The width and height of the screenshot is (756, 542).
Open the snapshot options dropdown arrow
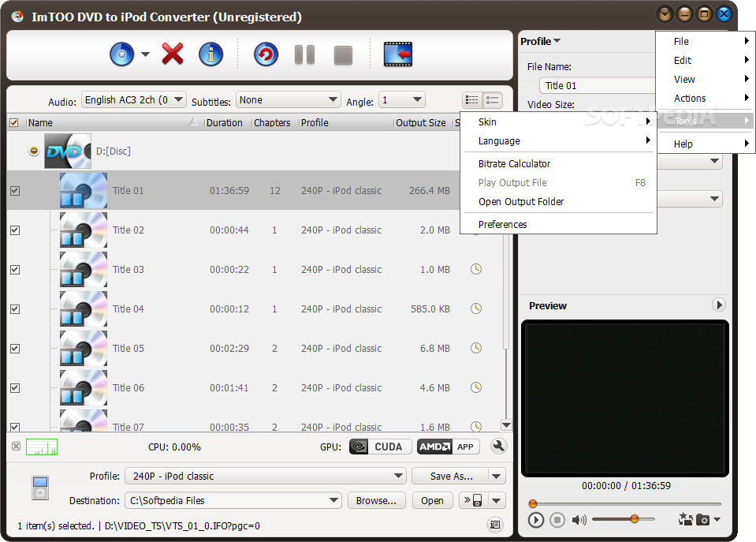pos(717,520)
